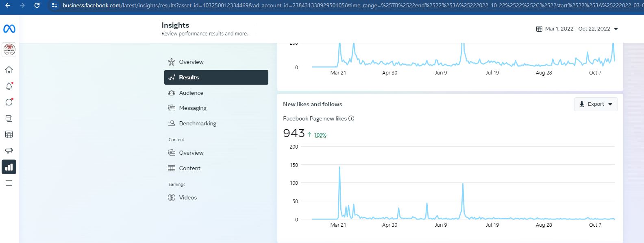Go to the Audience section
This screenshot has width=644, height=243.
(191, 93)
